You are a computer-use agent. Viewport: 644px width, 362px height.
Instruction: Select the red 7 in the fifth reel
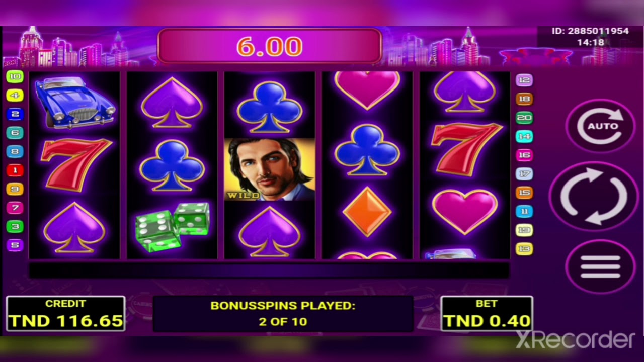[x=465, y=149]
